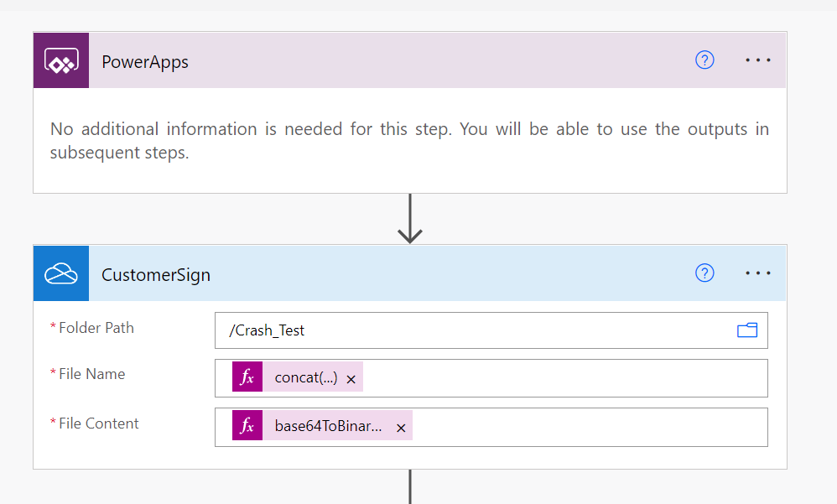
Task: Remove the base64ToBinary expression from File Content
Action: (401, 428)
